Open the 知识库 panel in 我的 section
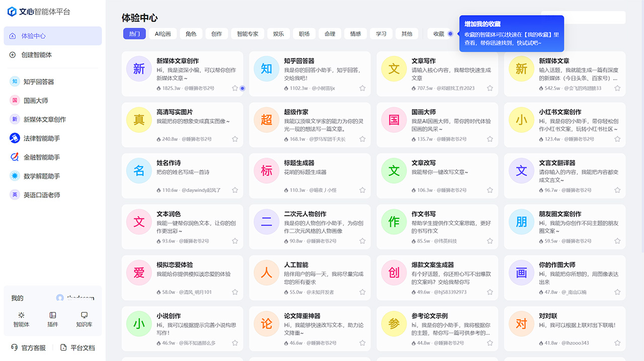Image resolution: width=644 pixels, height=361 pixels. point(84,320)
